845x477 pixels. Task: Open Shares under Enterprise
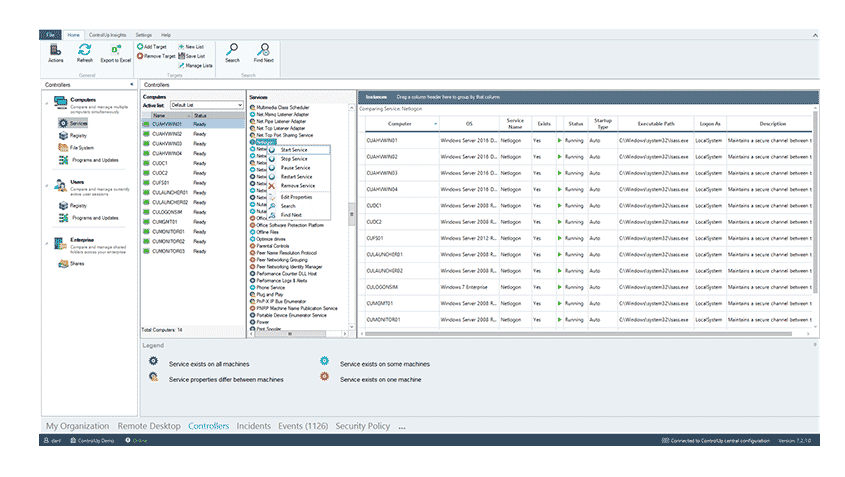tap(72, 264)
